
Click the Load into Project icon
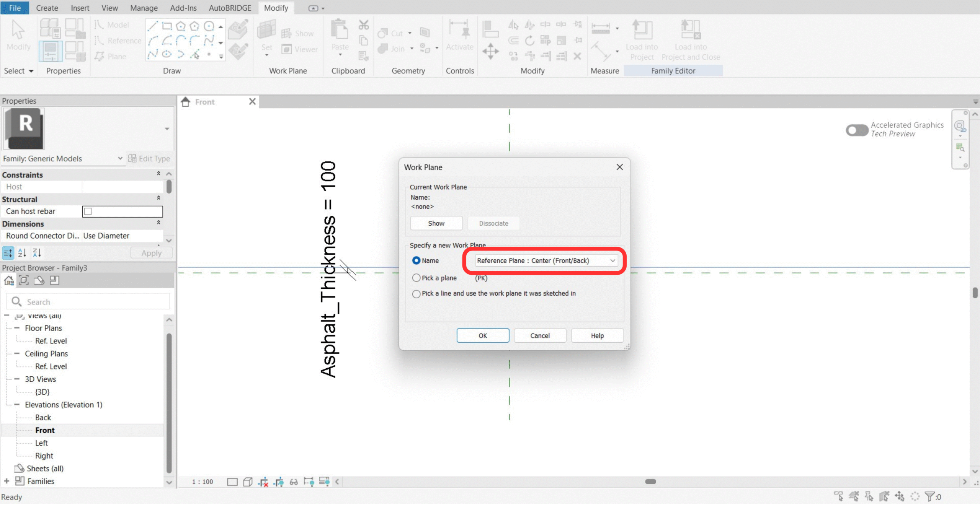click(642, 31)
